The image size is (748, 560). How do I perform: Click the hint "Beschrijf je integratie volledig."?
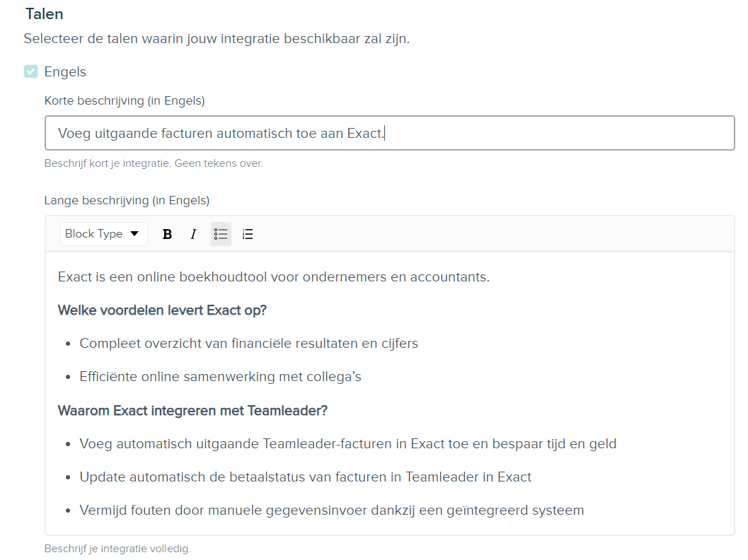(117, 549)
